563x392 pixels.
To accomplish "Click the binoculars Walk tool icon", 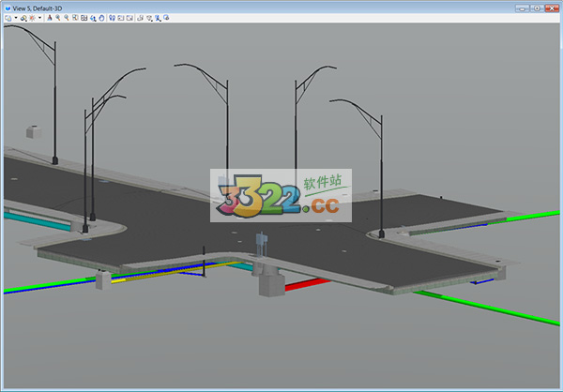I will tap(112, 18).
